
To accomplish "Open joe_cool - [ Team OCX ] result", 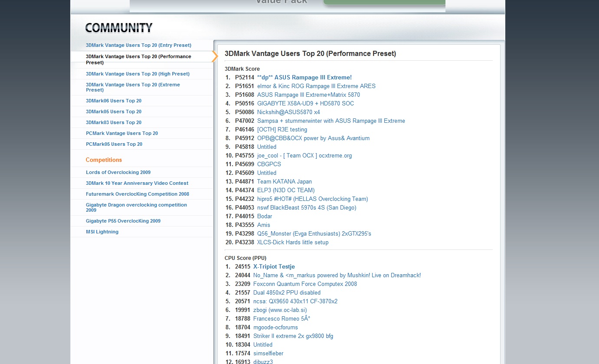I will 304,155.
